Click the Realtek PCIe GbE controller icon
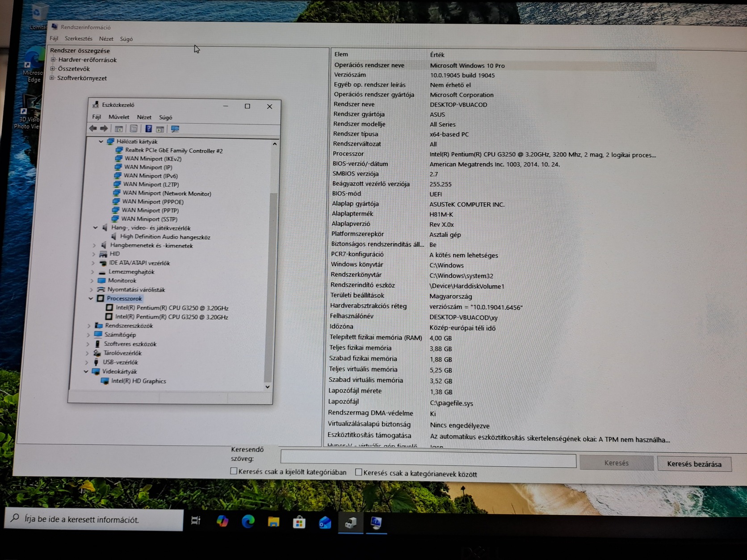The width and height of the screenshot is (747, 560). [x=119, y=150]
